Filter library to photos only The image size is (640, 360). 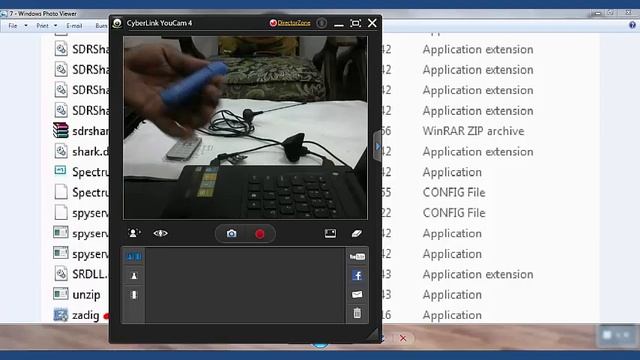[134, 276]
